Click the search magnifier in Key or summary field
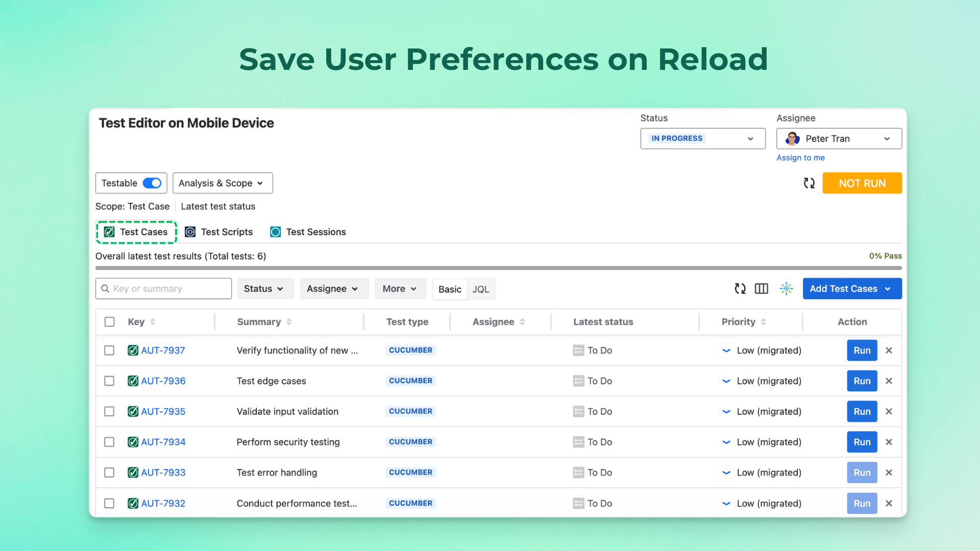This screenshot has height=551, width=980. pos(105,288)
